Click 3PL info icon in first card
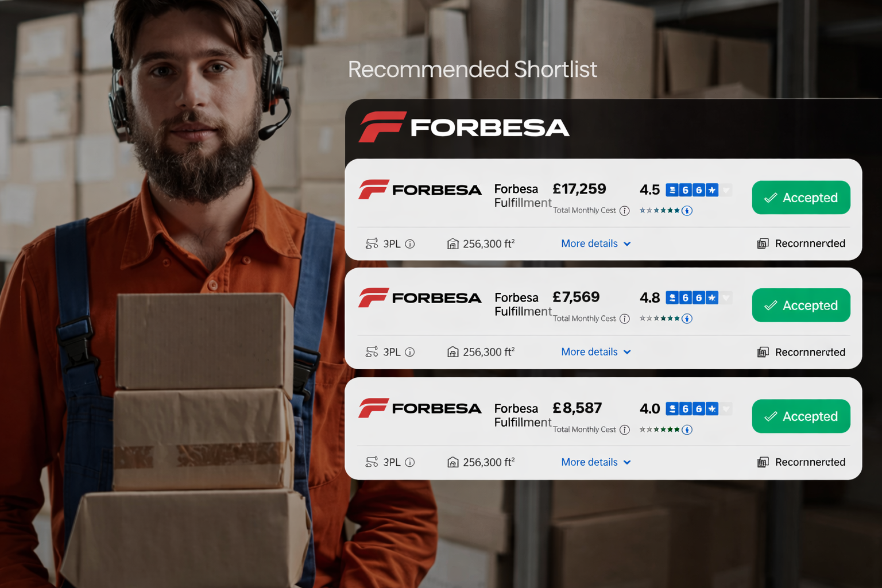882x588 pixels. pos(410,244)
